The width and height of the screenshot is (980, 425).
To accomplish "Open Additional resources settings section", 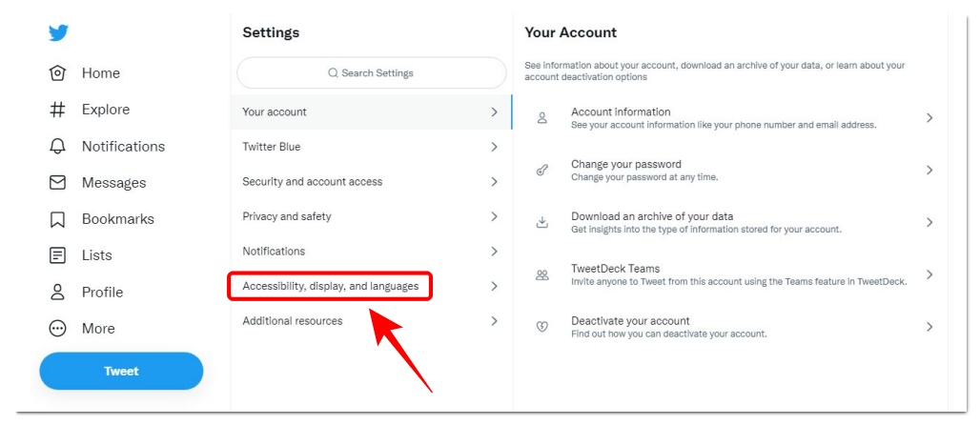I will click(292, 321).
